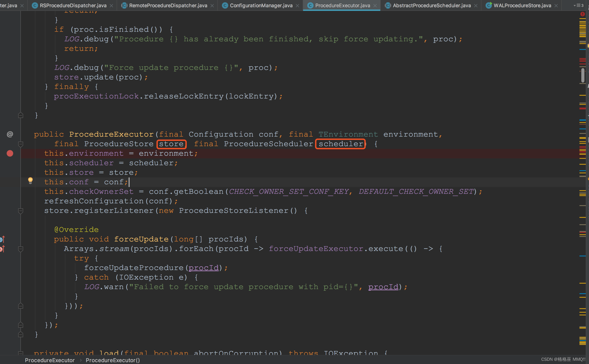This screenshot has width=589, height=364.
Task: Click fold end marker at '}));' line
Action: pyautogui.click(x=21, y=306)
